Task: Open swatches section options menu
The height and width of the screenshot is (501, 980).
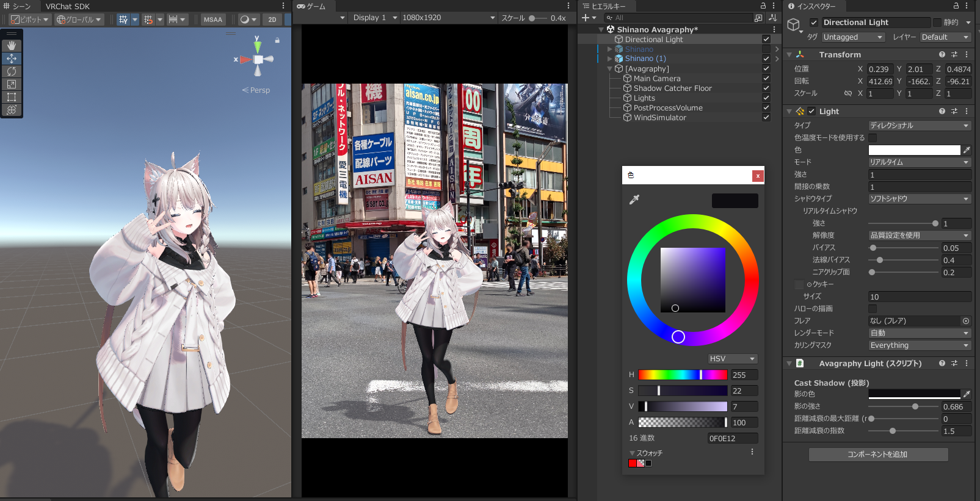Action: click(752, 452)
